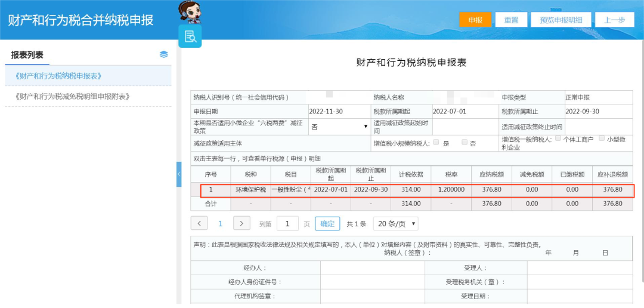Viewport: 644px width, 308px height.
Task: Go to next page arrow
Action: tap(241, 223)
